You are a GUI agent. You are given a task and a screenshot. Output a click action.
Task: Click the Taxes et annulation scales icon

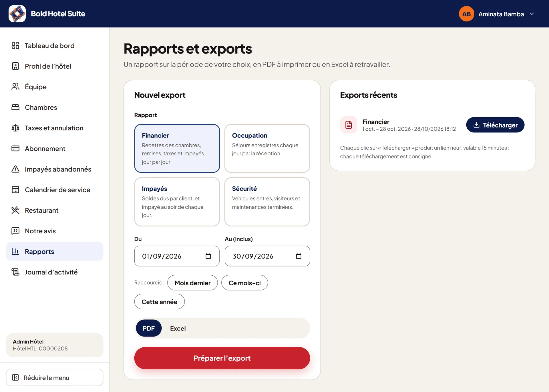(x=15, y=128)
